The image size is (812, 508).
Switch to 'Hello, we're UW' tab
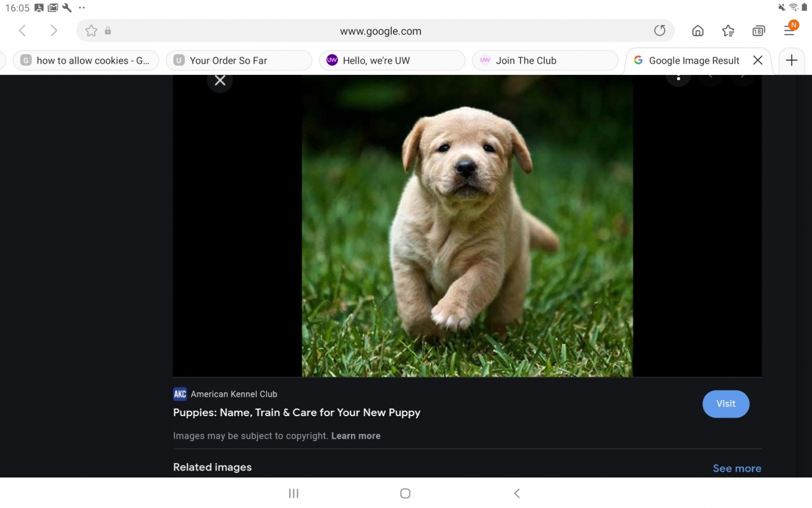(x=392, y=61)
